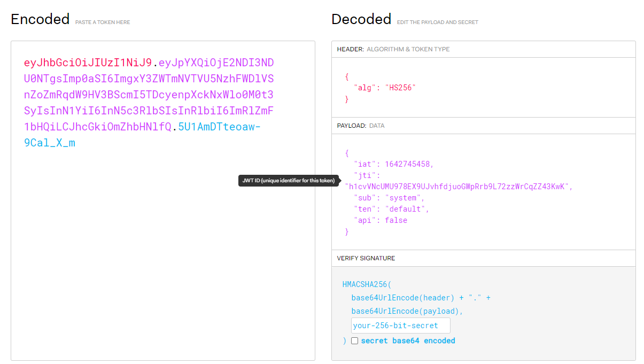Screen dimensions: 644x364
Task: Click the VERIFY SIGNATURE section label
Action: pyautogui.click(x=366, y=258)
